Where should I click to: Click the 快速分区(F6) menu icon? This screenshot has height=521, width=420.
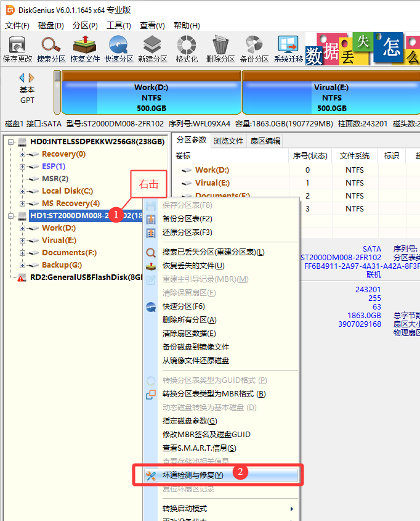click(151, 306)
